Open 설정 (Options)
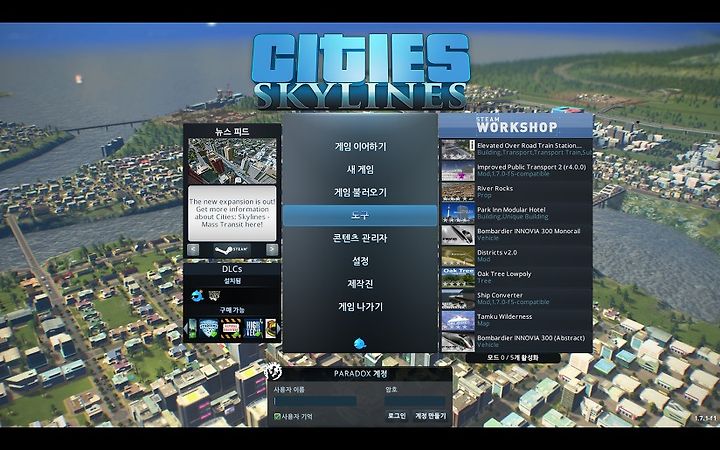Image resolution: width=720 pixels, height=450 pixels. pyautogui.click(x=360, y=261)
